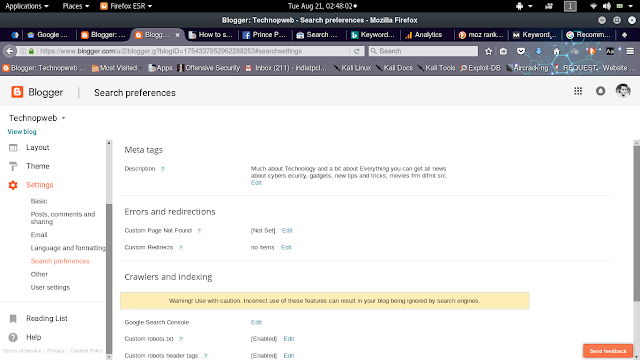Image resolution: width=640 pixels, height=360 pixels.
Task: Go to Firefox home icon
Action: 556,51
